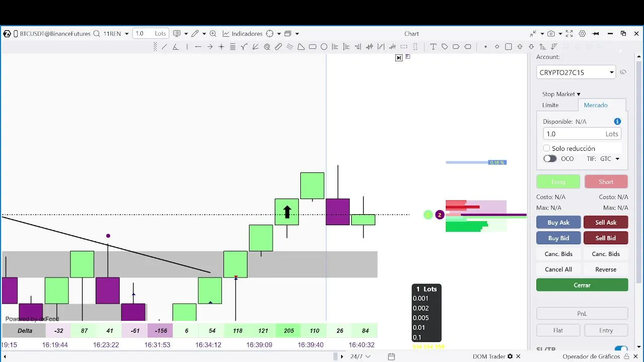Screen dimensions: 644x362
Task: Open the 24/7 session dropdown
Action: (361, 356)
